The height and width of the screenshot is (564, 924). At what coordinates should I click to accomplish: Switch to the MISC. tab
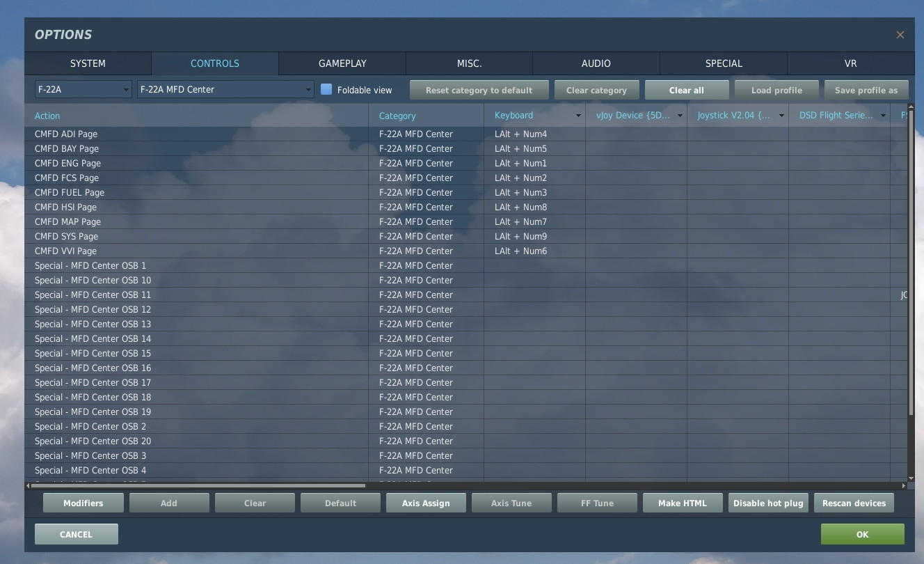(470, 63)
